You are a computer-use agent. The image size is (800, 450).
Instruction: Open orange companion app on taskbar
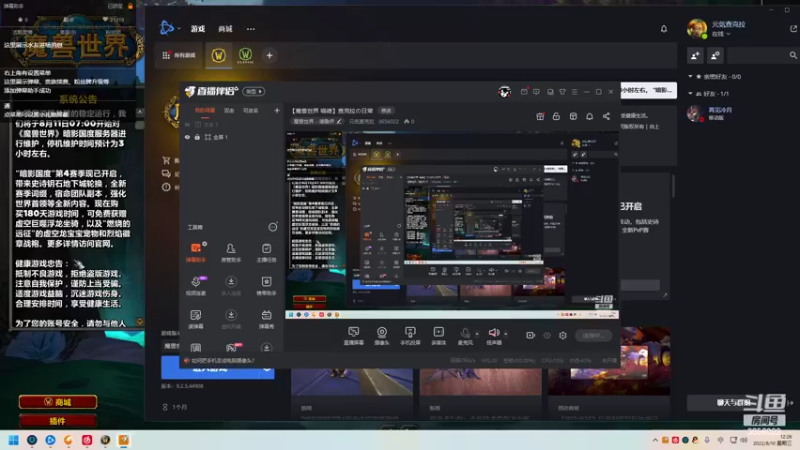pyautogui.click(x=123, y=440)
